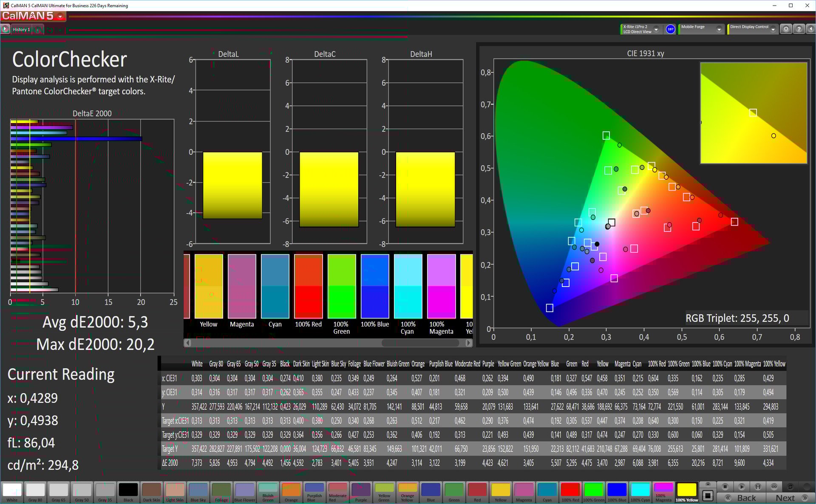This screenshot has height=504, width=816.
Task: Click the read series bracket icon
Action: click(x=758, y=487)
